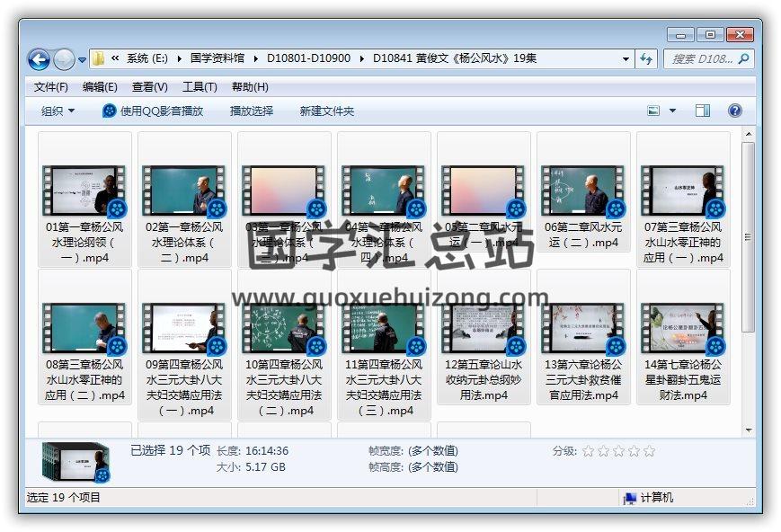Open the help question mark icon
Viewport: 781px width, 532px height.
(x=734, y=111)
